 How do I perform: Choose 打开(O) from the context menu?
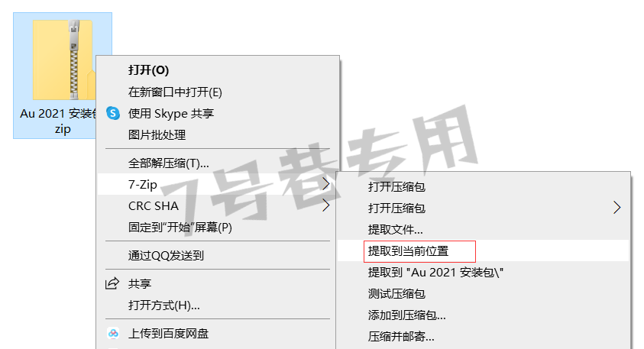click(x=148, y=70)
